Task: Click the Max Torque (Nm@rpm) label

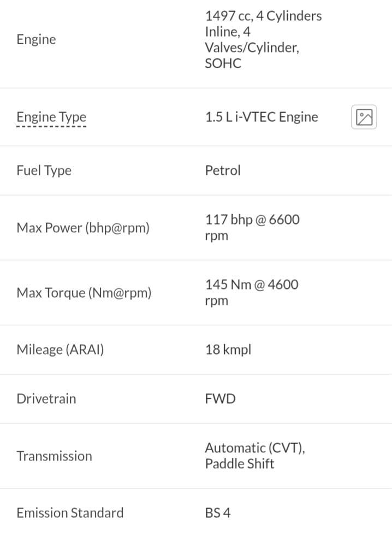Action: point(84,293)
